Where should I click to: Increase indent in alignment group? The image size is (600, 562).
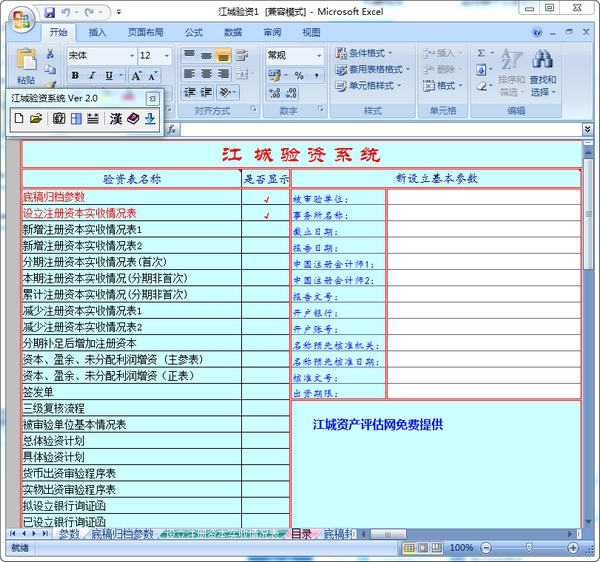206,92
